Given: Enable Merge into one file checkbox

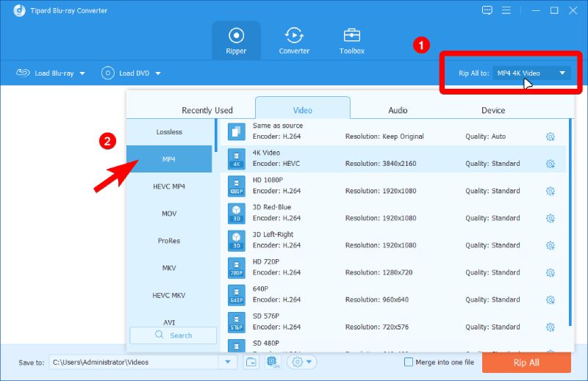Looking at the screenshot, I should click(x=409, y=362).
